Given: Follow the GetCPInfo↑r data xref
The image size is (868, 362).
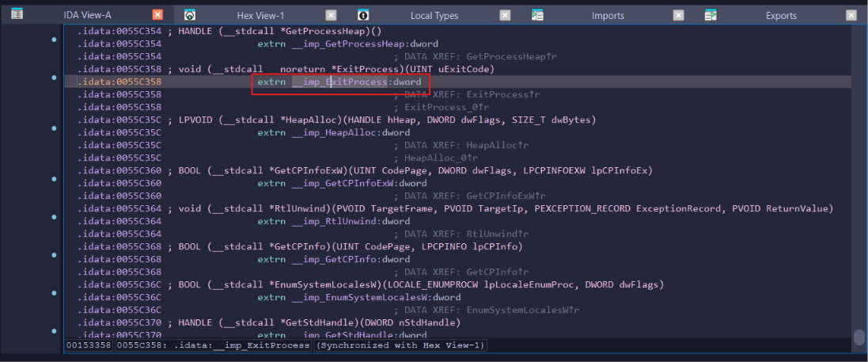Looking at the screenshot, I should (498, 272).
